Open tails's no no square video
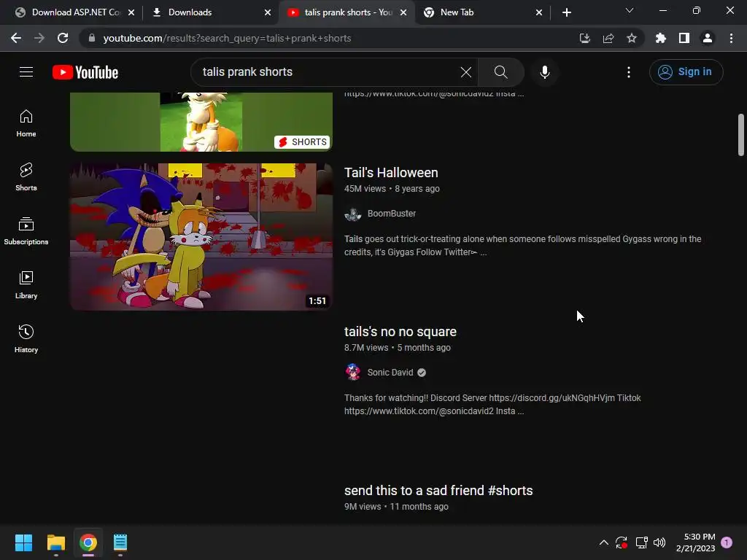 click(400, 332)
